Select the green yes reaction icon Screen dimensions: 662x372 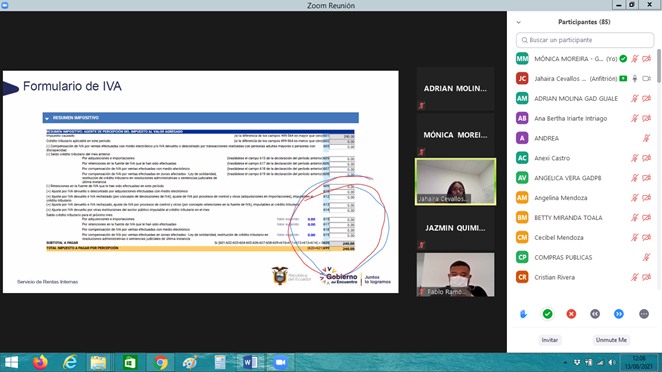coord(548,314)
